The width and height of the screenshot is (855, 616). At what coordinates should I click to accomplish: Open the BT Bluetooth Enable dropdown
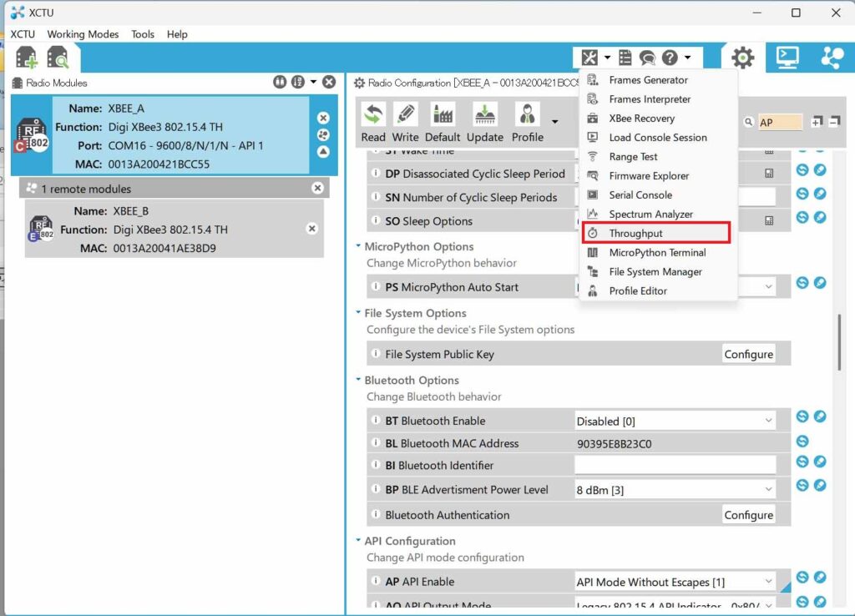coord(768,421)
